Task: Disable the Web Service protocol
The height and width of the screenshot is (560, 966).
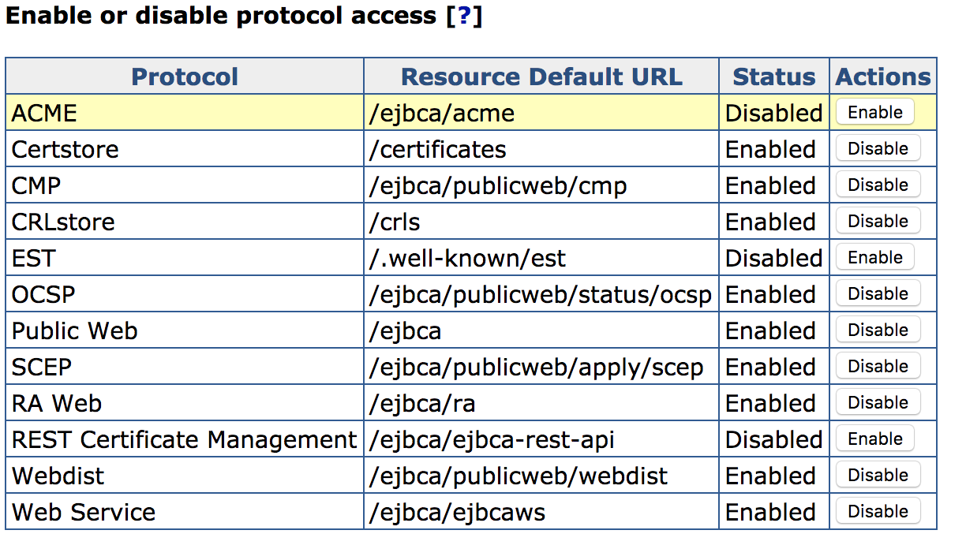Action: pyautogui.click(x=878, y=512)
